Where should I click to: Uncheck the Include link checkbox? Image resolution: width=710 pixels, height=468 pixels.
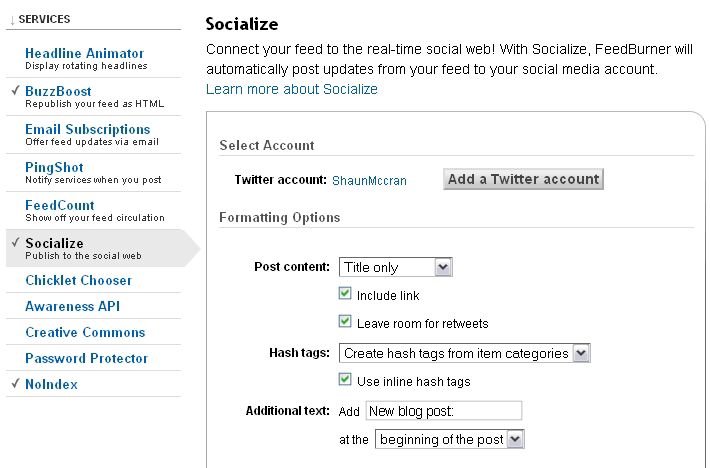coord(345,294)
